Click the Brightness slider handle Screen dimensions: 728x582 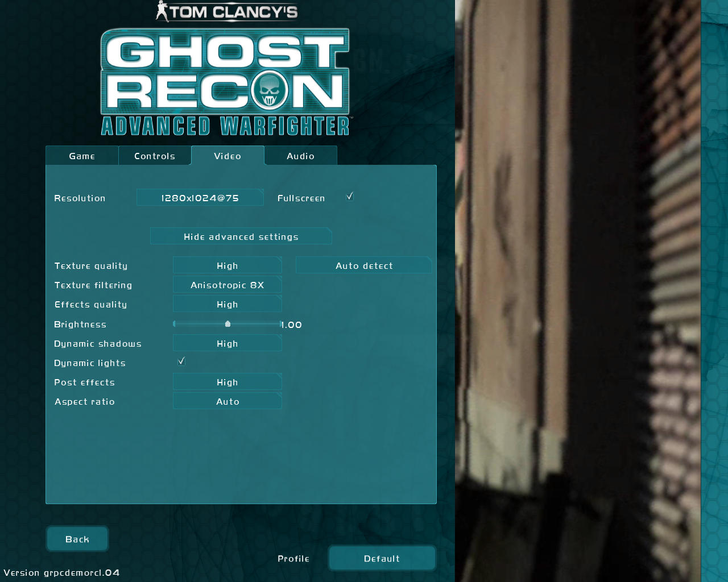tap(227, 324)
